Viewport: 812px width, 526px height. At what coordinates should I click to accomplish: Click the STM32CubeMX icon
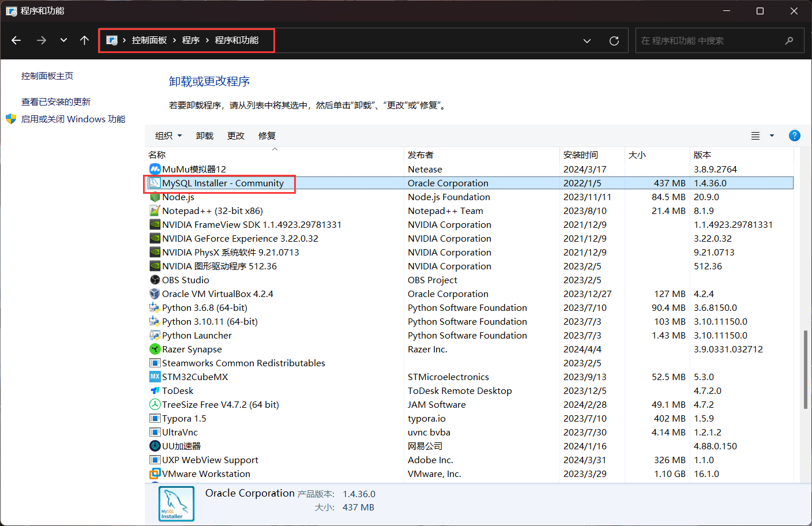(155, 377)
